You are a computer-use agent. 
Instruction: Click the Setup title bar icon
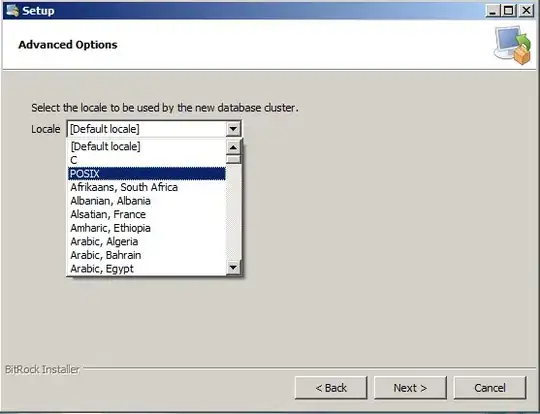point(12,11)
